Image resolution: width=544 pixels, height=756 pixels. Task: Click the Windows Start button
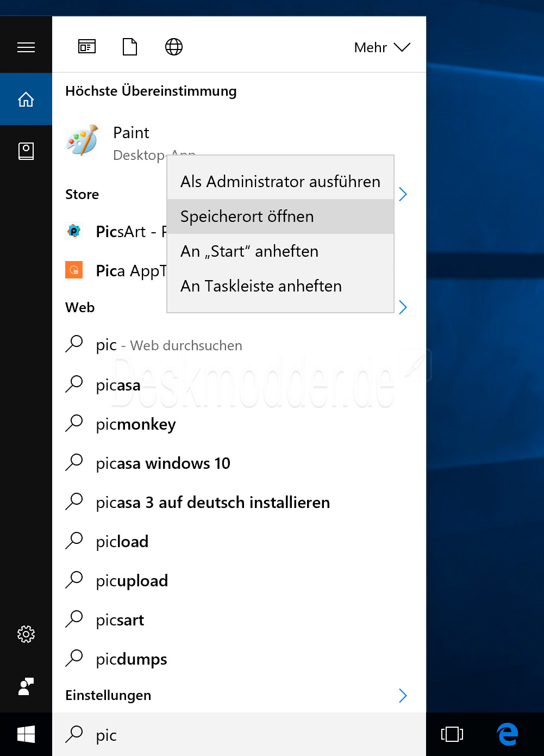[x=26, y=734]
